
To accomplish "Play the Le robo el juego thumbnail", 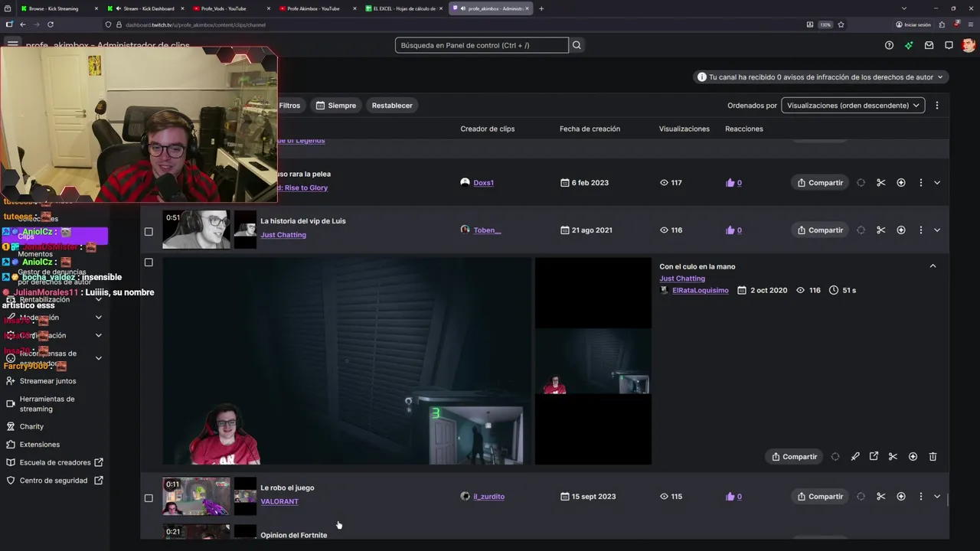I will [x=196, y=496].
